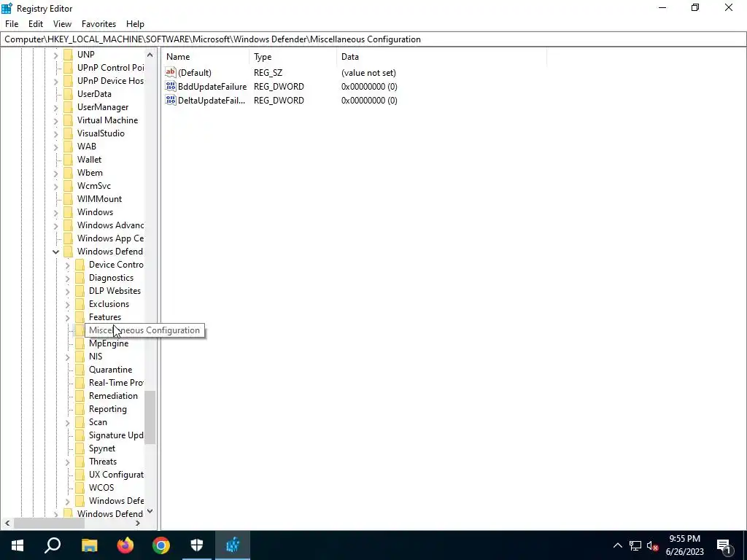
Task: Expand the NIS subkey
Action: [67, 357]
